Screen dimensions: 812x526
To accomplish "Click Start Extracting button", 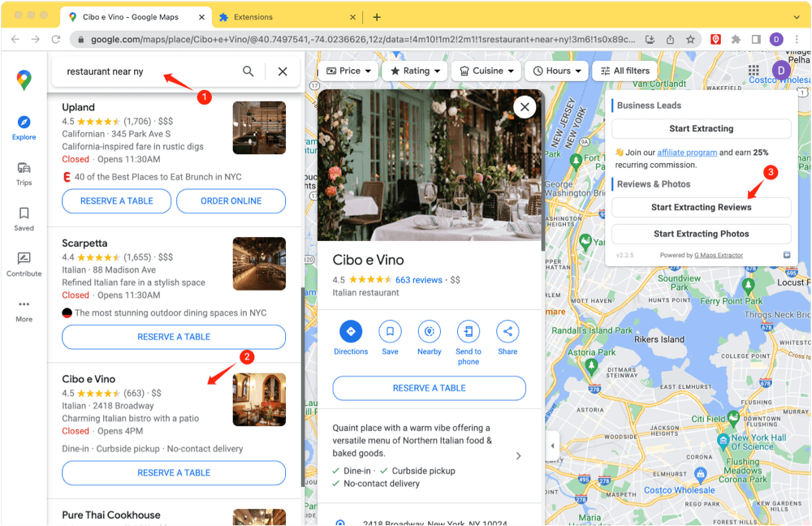I will 702,128.
